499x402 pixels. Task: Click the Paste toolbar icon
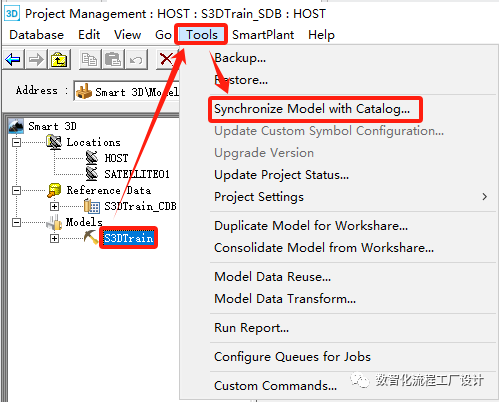point(113,60)
